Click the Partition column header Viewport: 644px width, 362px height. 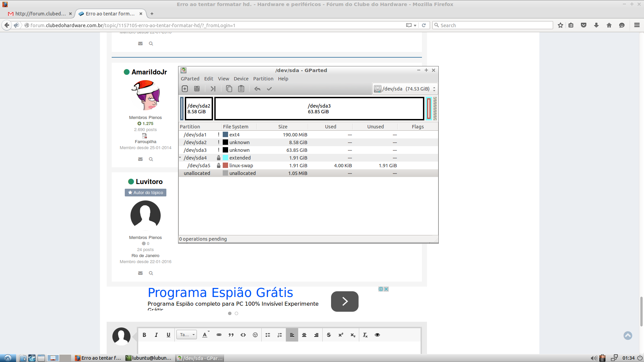pos(200,127)
